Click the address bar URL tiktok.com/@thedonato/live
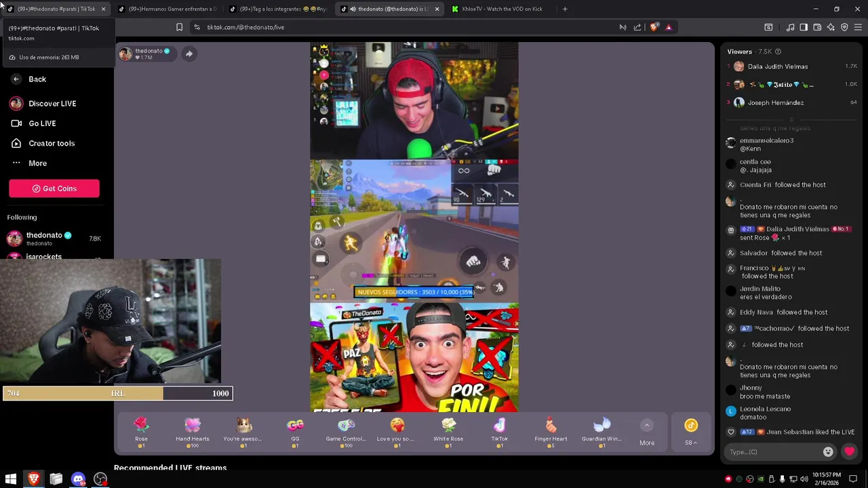Viewport: 868px width, 488px height. click(245, 27)
